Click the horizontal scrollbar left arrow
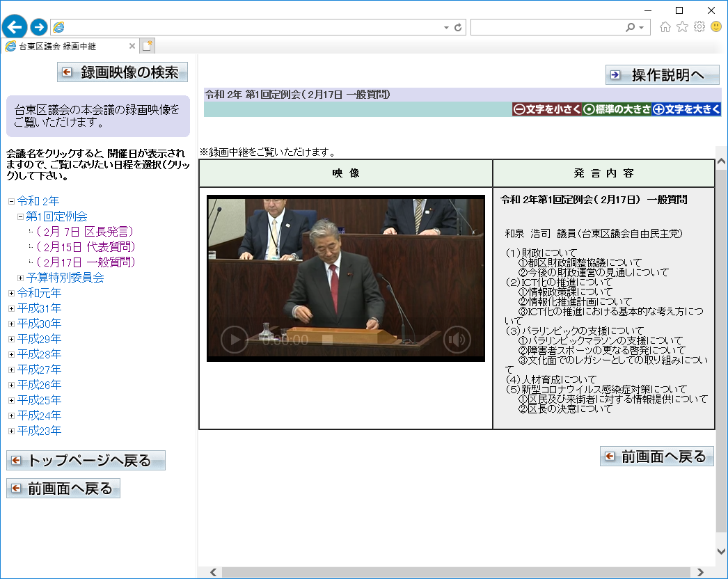728x579 pixels. tap(213, 573)
